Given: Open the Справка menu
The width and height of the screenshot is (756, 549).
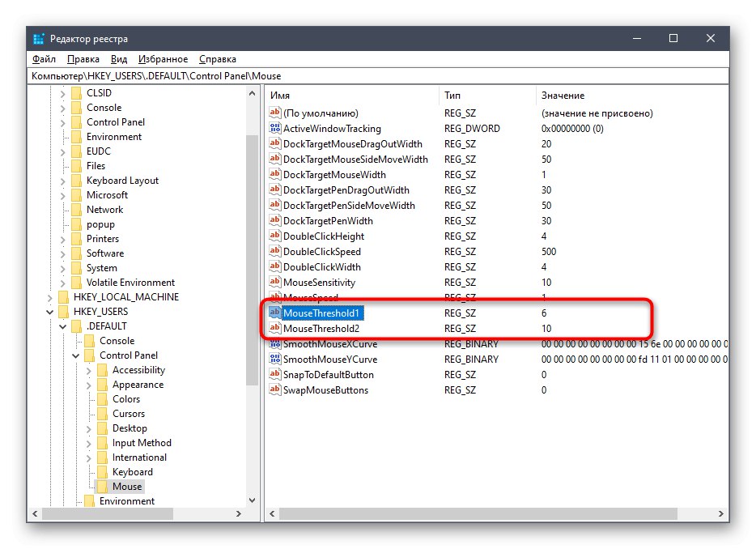Looking at the screenshot, I should click(x=218, y=59).
